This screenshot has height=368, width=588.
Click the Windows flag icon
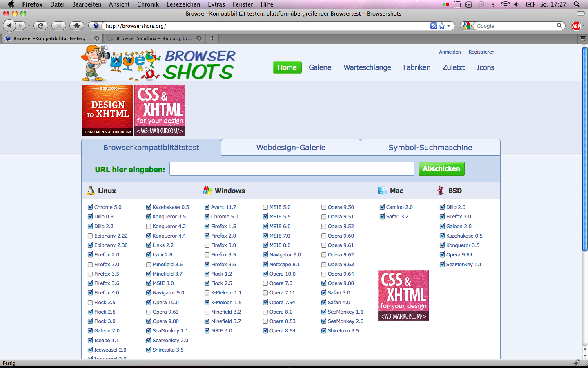point(207,191)
